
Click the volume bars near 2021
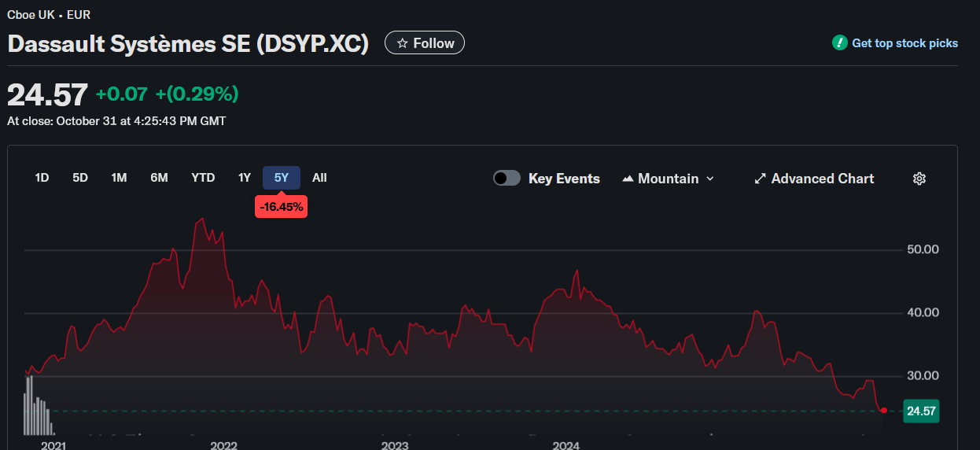tap(39, 405)
